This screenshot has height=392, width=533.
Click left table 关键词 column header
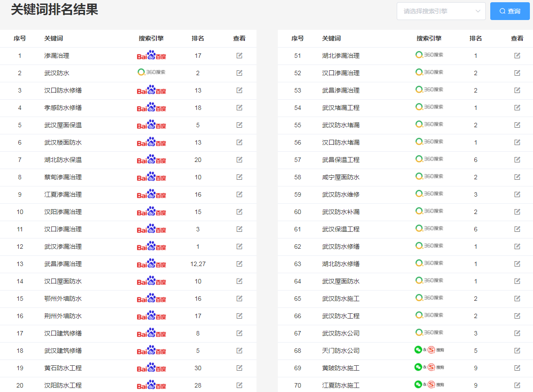54,38
